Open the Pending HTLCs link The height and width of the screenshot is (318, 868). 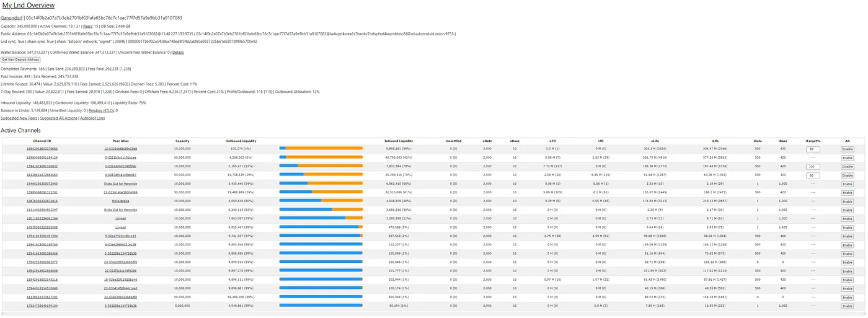click(x=101, y=110)
